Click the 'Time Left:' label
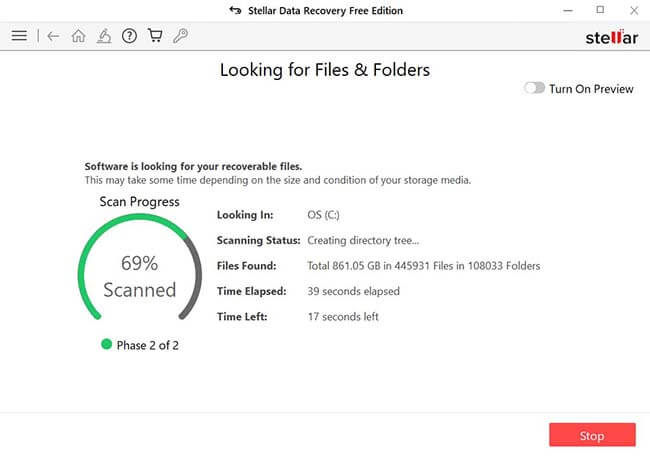The height and width of the screenshot is (456, 650). point(242,317)
